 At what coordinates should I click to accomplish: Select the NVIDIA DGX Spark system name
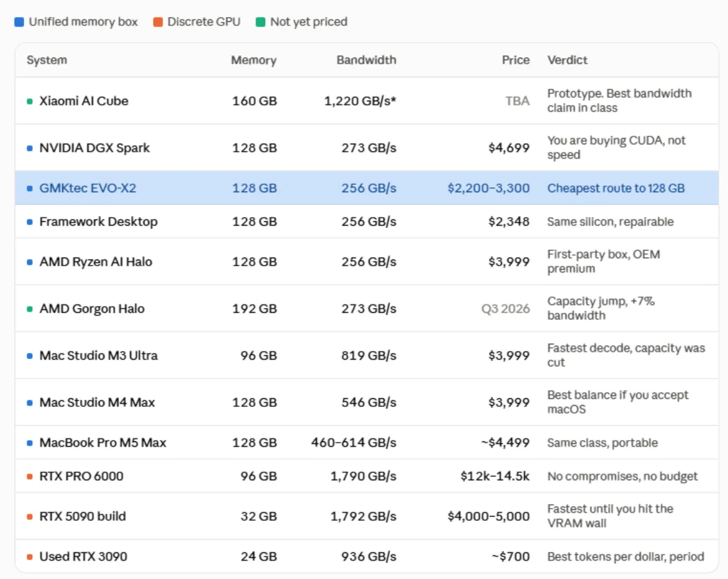tap(95, 148)
